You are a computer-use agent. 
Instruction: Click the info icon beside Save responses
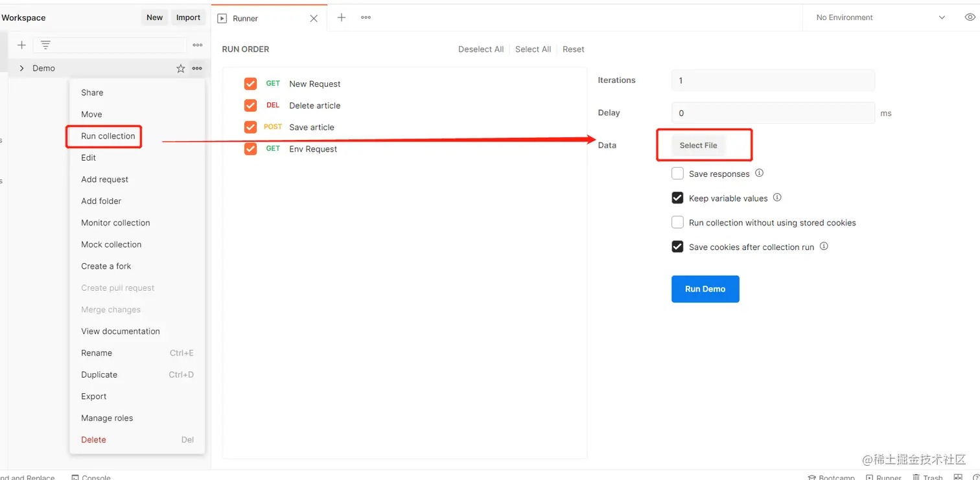pyautogui.click(x=760, y=173)
